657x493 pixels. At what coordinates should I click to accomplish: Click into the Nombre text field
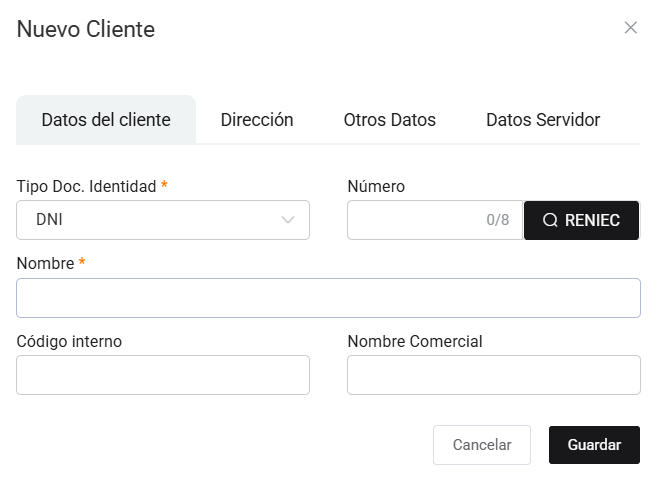click(328, 298)
